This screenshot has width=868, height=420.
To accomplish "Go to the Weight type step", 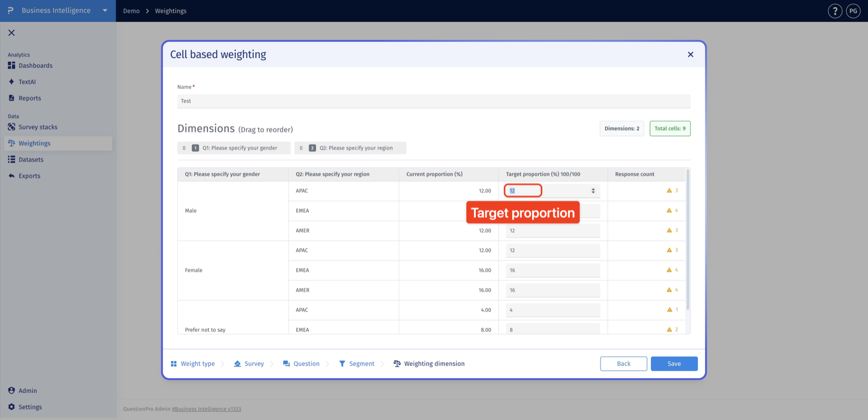I will tap(193, 364).
